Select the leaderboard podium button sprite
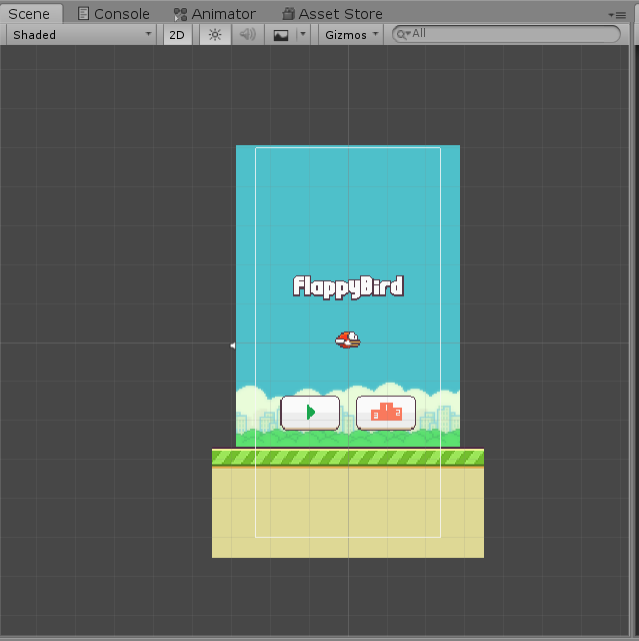 (x=386, y=413)
